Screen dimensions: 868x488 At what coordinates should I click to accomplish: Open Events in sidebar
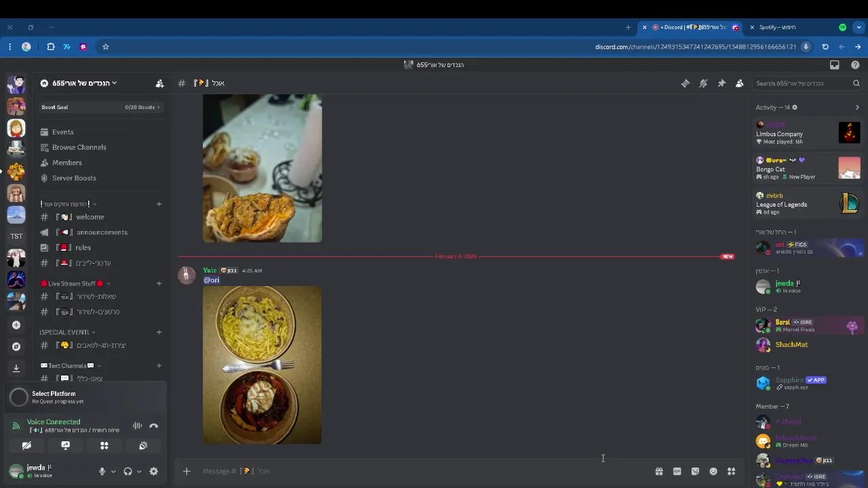pyautogui.click(x=62, y=132)
